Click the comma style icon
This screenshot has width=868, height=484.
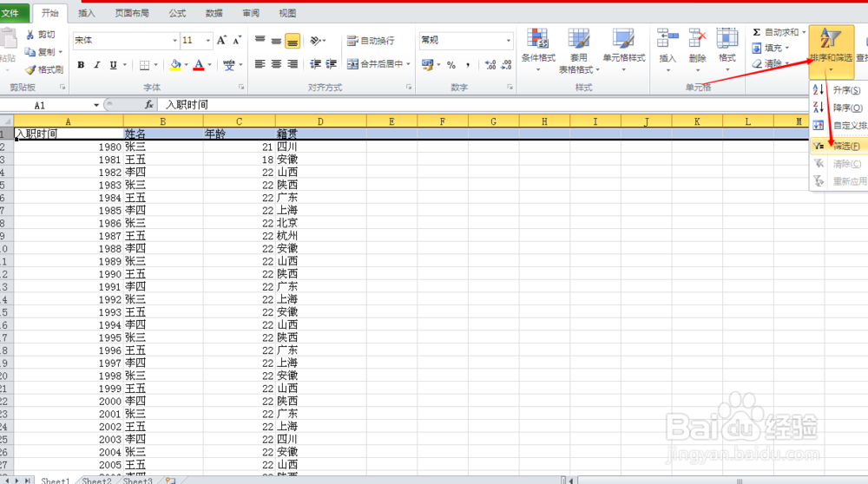[468, 65]
